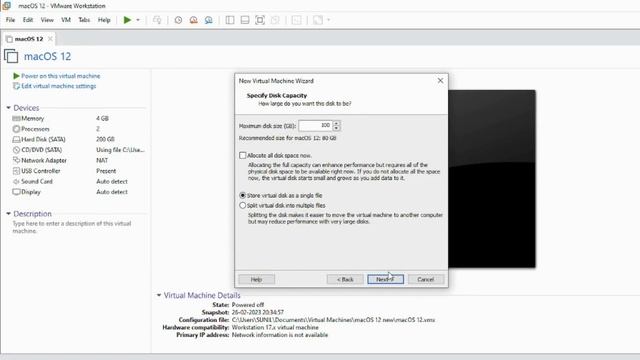Select the Processors device row

click(78, 129)
